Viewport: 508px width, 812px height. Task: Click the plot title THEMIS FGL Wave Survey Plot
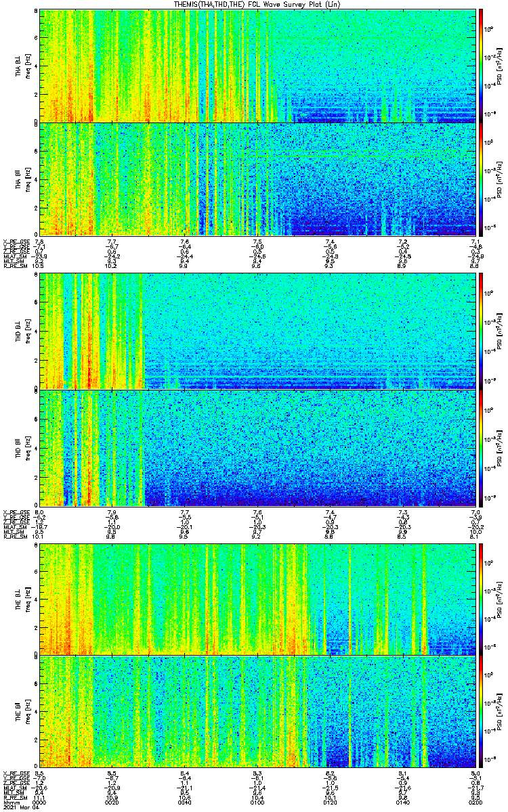pos(259,4)
